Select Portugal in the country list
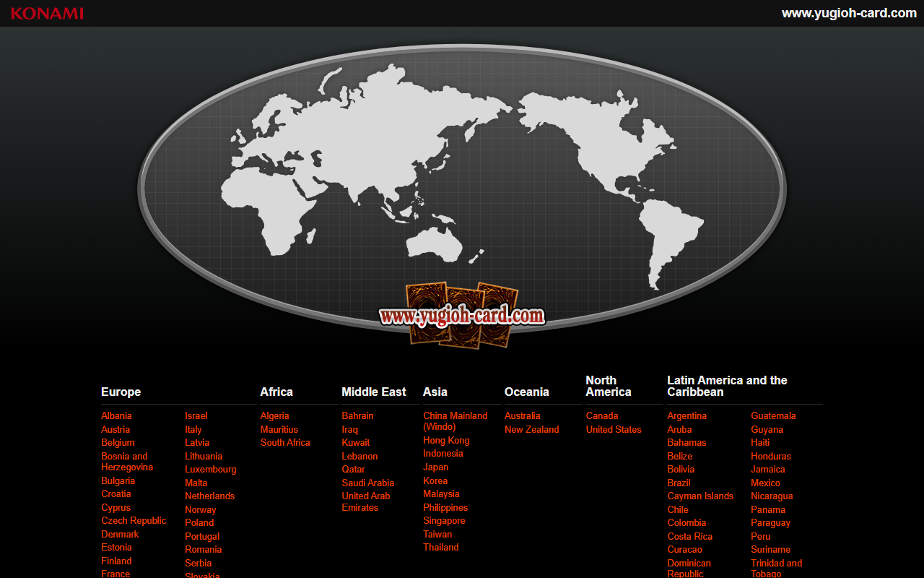Screen dimensions: 924x578 [x=202, y=536]
